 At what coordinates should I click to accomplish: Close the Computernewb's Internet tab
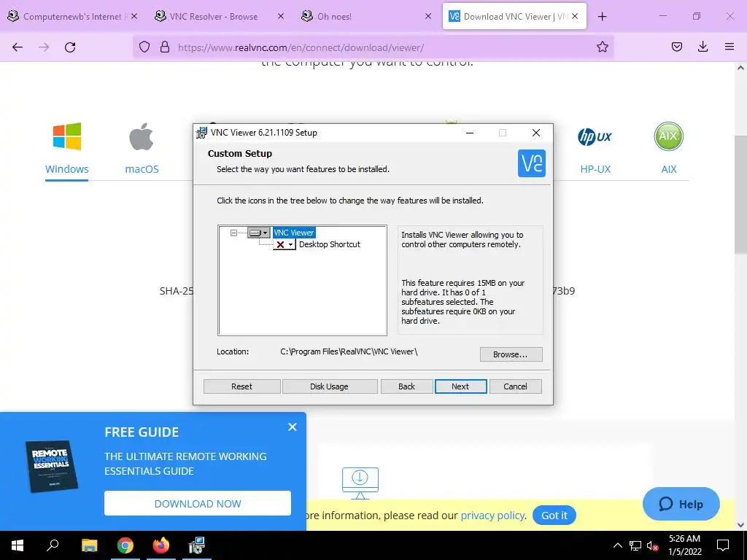134,16
